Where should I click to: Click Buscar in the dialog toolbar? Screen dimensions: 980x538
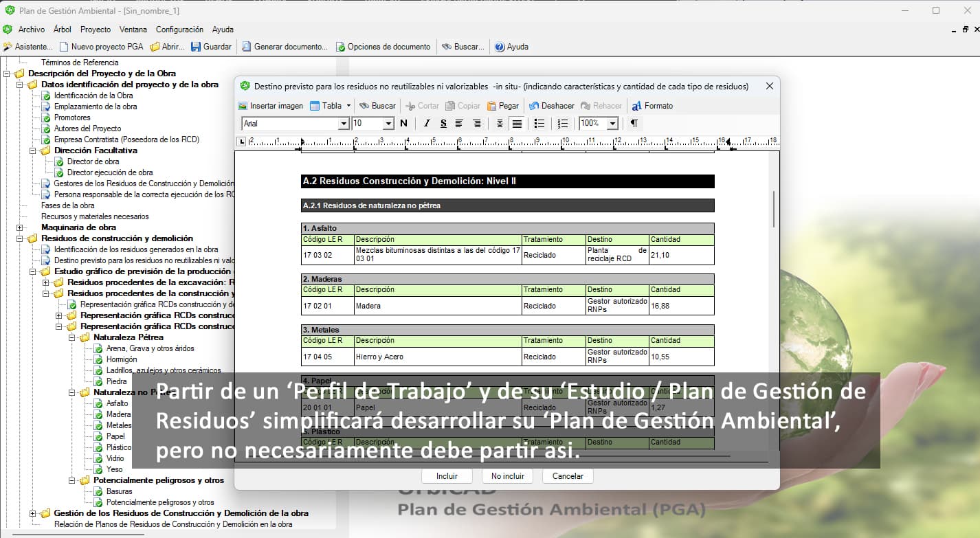coord(377,106)
